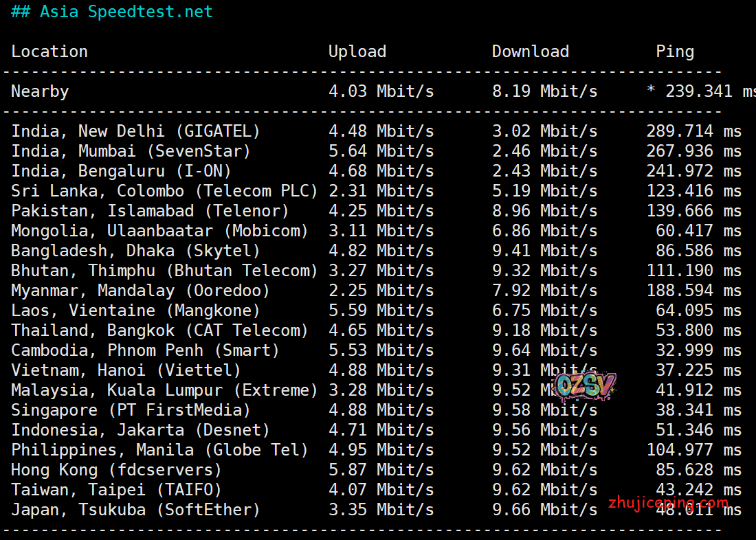The width and height of the screenshot is (756, 540).
Task: Click the Ping column header
Action: coord(674,52)
